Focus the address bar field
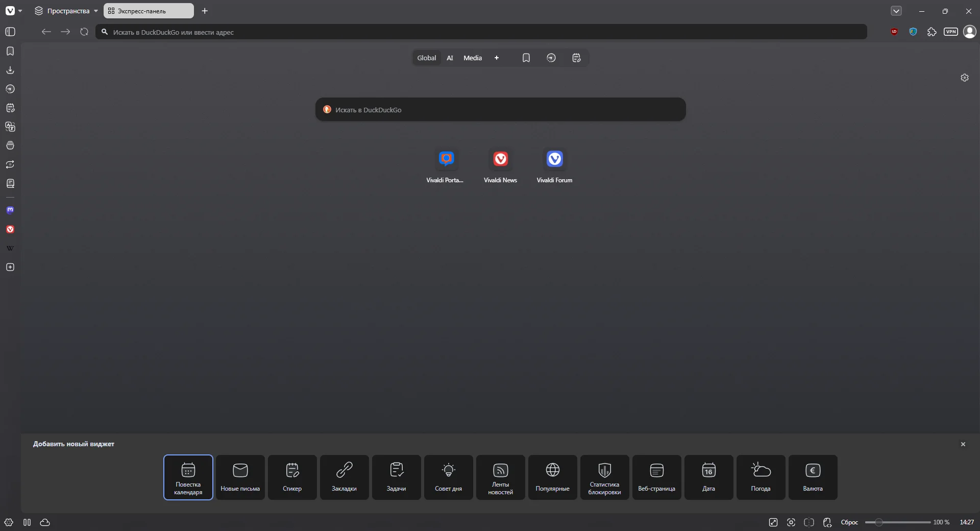980x531 pixels. coord(481,32)
